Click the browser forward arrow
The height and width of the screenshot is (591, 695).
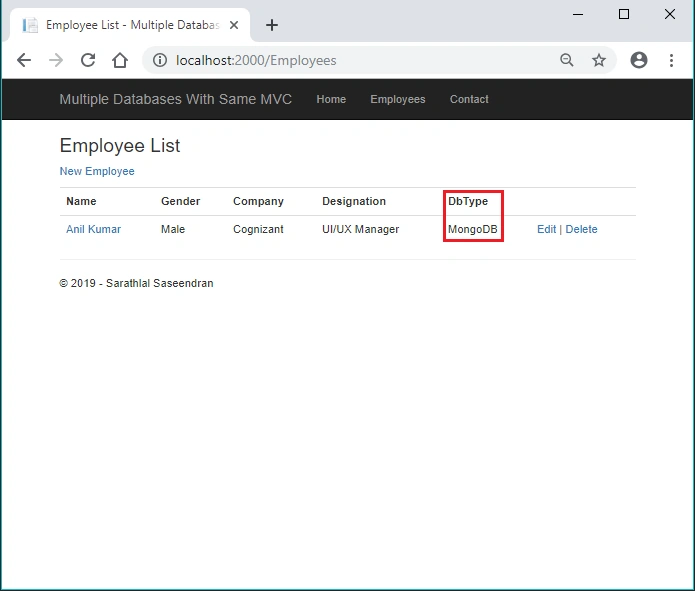(x=56, y=60)
